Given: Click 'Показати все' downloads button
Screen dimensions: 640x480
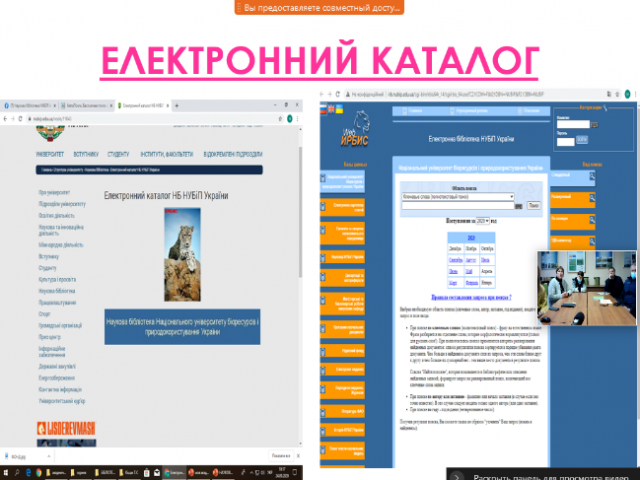Looking at the screenshot, I should [x=281, y=456].
